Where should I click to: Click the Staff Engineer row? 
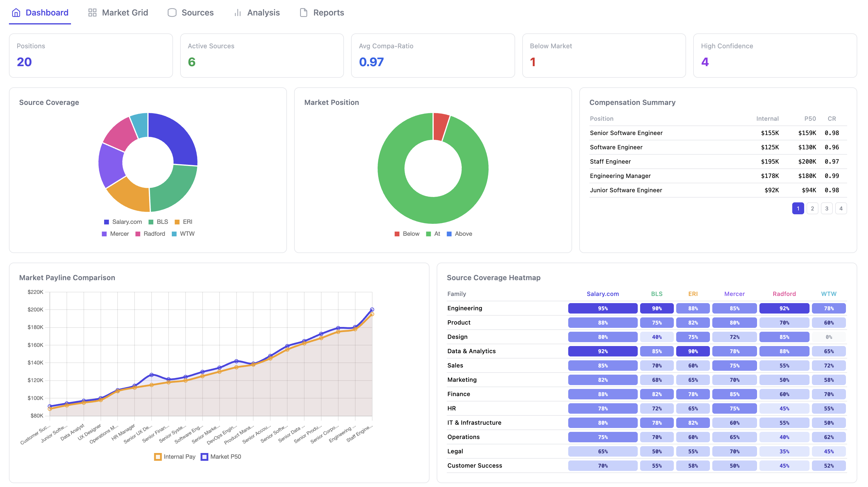tap(718, 162)
